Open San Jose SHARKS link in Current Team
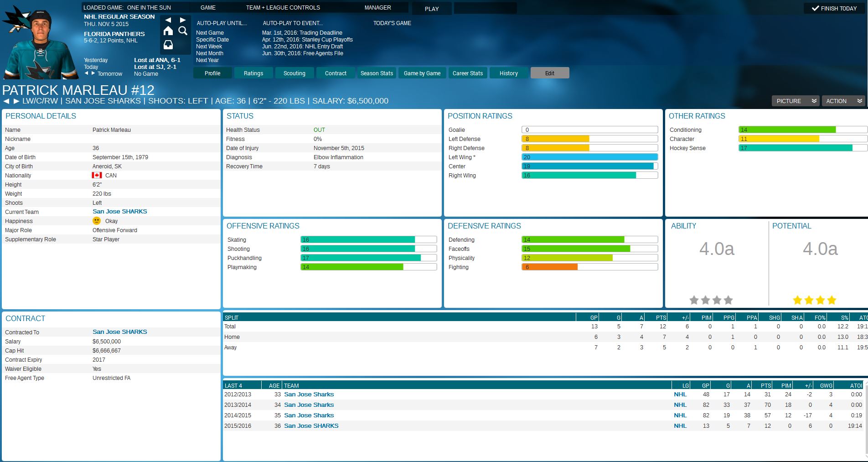The image size is (868, 462). (x=119, y=212)
